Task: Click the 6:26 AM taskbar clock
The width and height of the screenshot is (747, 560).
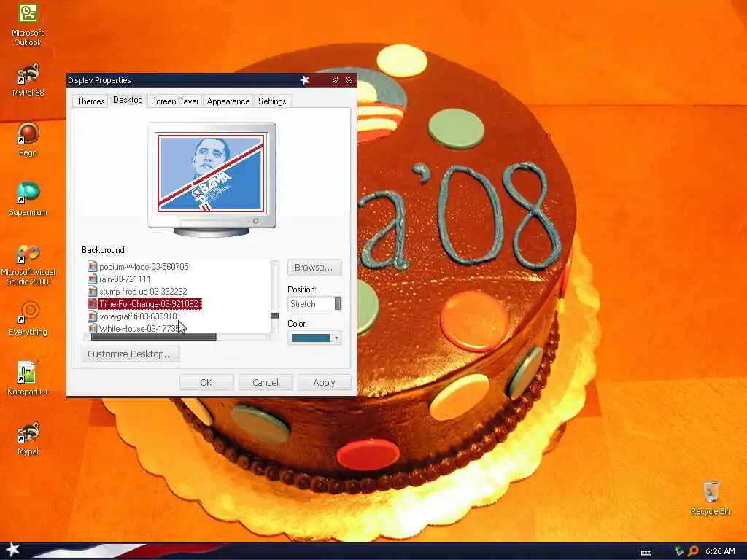Action: click(x=720, y=551)
